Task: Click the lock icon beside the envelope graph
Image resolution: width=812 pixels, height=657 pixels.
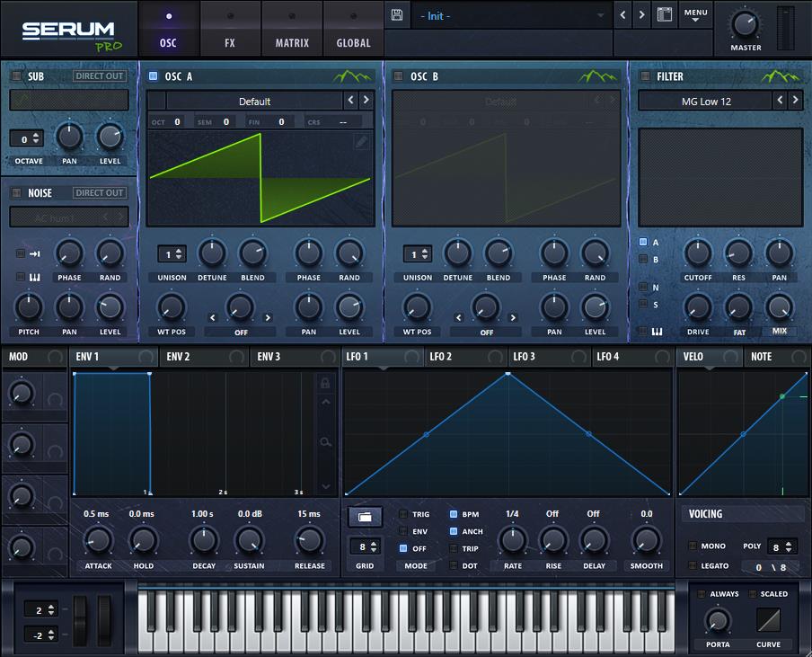Action: 325,383
